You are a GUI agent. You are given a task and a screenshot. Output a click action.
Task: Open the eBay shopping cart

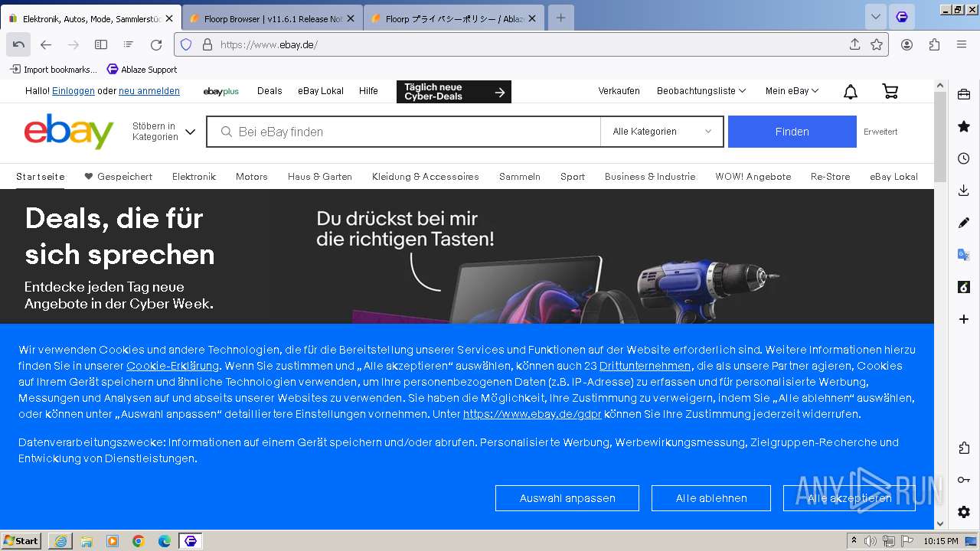[x=890, y=91]
